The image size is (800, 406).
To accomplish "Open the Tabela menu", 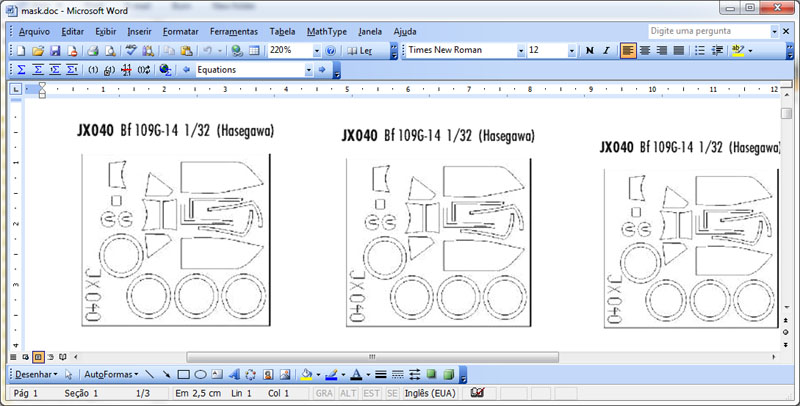I will (282, 32).
